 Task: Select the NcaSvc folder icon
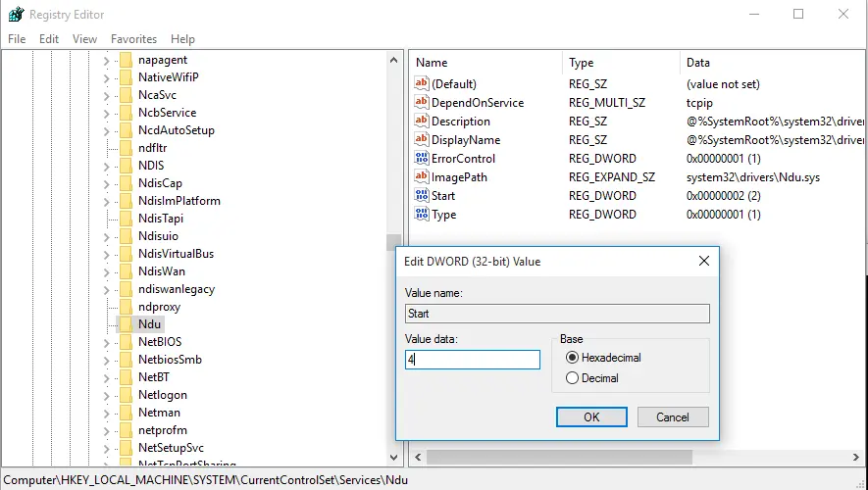127,95
